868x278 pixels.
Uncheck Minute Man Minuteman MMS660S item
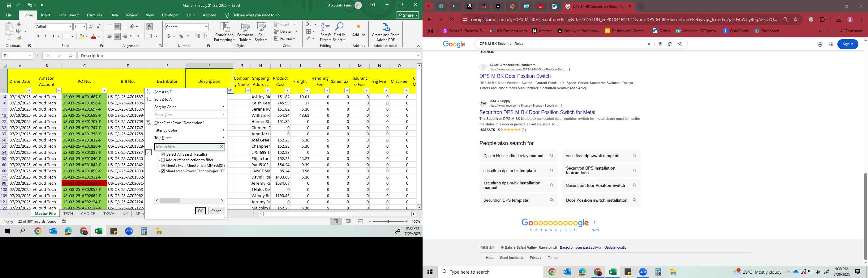click(x=163, y=166)
